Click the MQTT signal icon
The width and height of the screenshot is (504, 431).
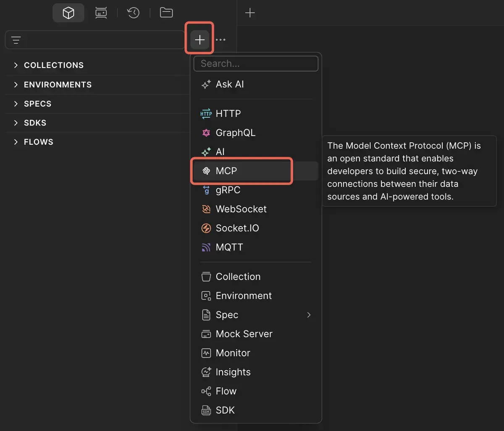pyautogui.click(x=206, y=247)
